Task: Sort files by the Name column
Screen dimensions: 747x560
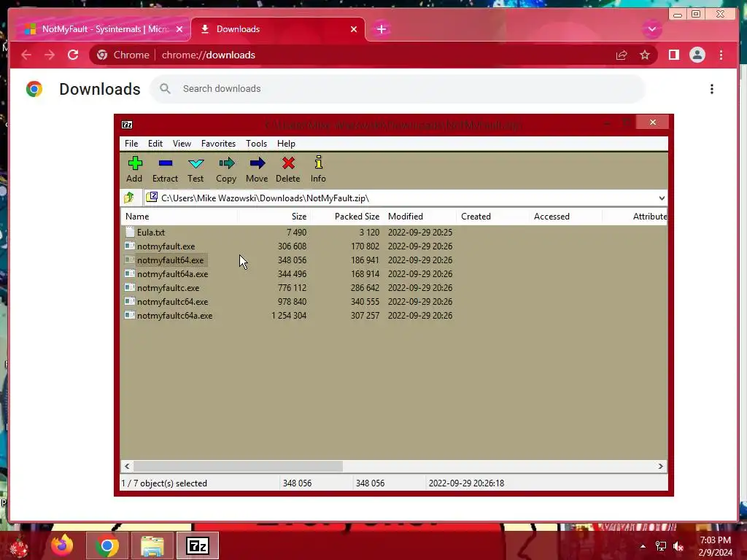Action: coord(179,216)
